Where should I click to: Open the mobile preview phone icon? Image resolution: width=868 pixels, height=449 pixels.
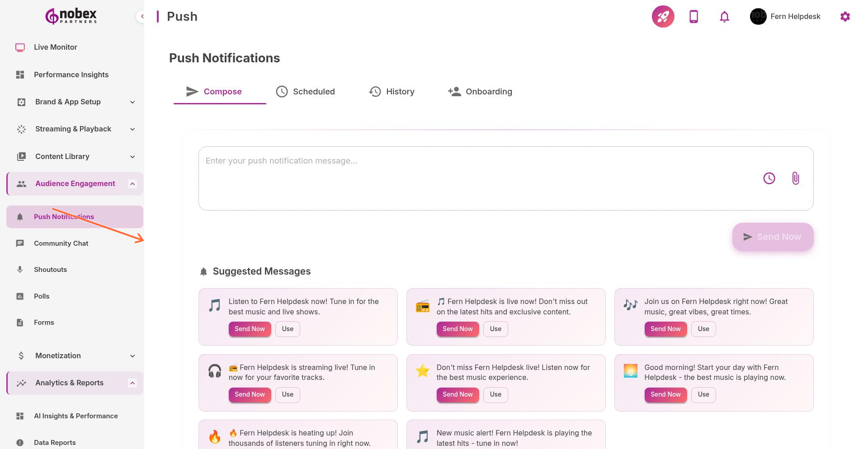coord(693,16)
